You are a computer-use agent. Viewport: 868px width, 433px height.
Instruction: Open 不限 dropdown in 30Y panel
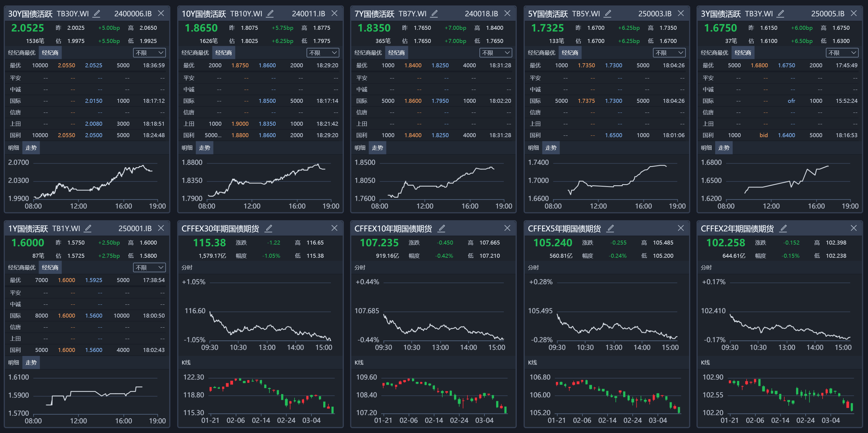tap(149, 53)
